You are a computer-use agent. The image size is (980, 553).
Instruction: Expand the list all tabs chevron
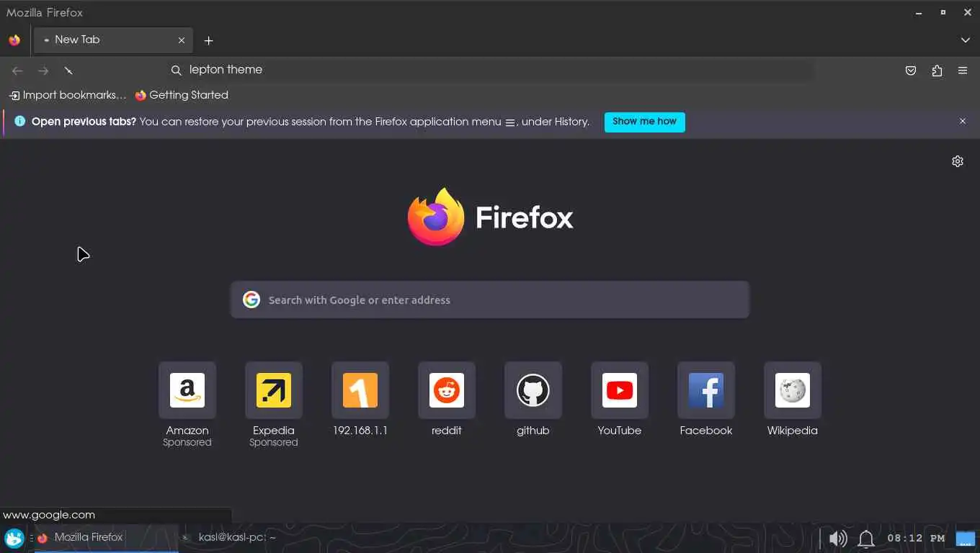[x=965, y=40]
